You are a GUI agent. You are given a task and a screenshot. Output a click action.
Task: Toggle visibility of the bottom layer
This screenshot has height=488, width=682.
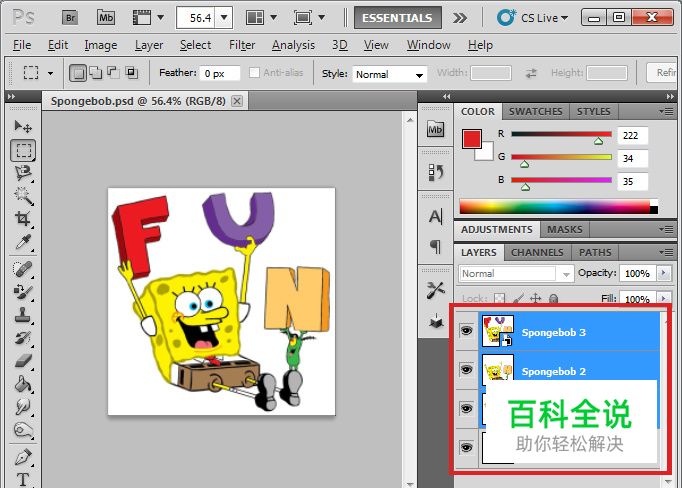(466, 447)
